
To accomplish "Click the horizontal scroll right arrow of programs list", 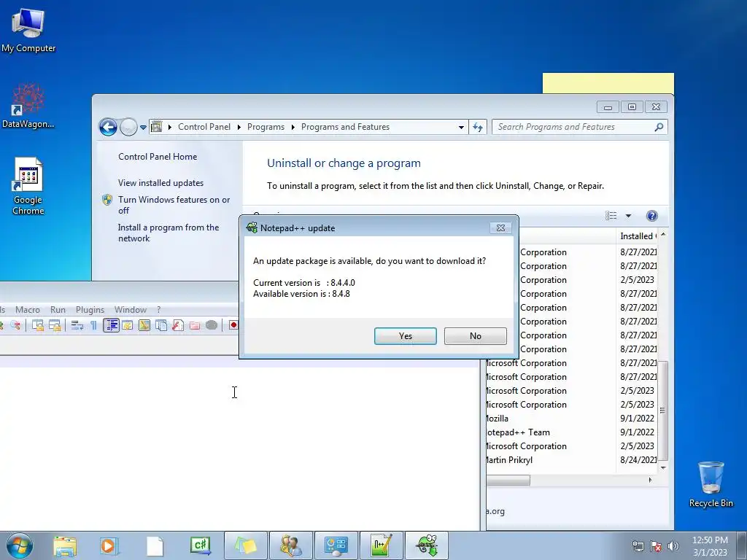I will (650, 480).
